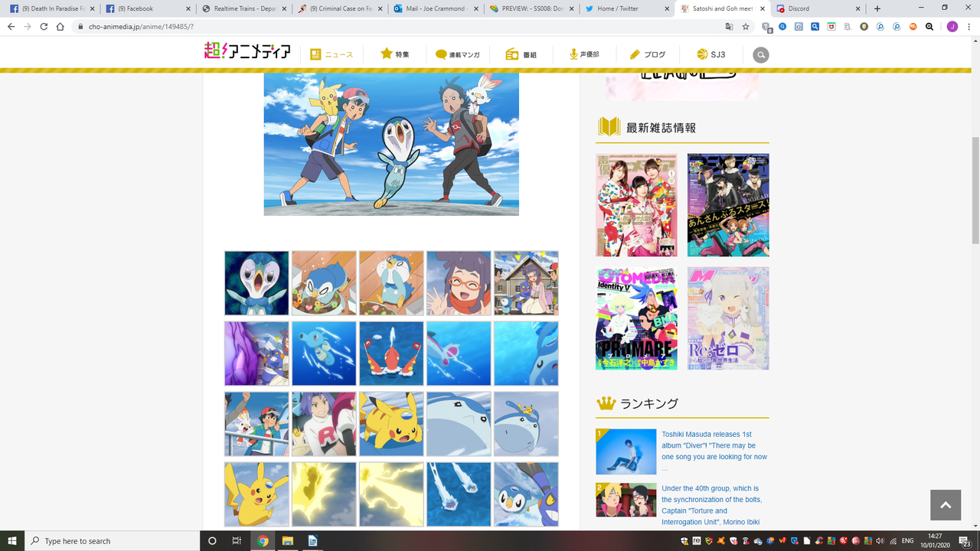Click the Google Translate icon in address bar
This screenshot has height=551, width=980.
tap(729, 26)
